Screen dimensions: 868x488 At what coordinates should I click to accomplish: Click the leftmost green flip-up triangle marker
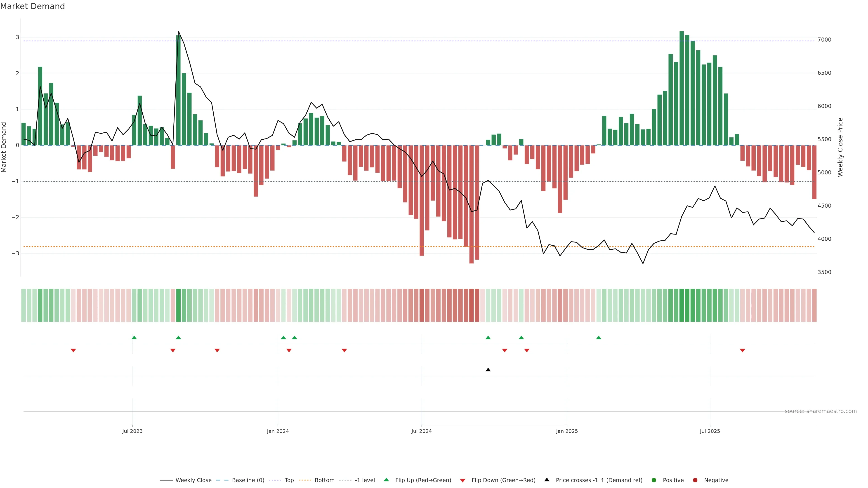click(x=134, y=338)
